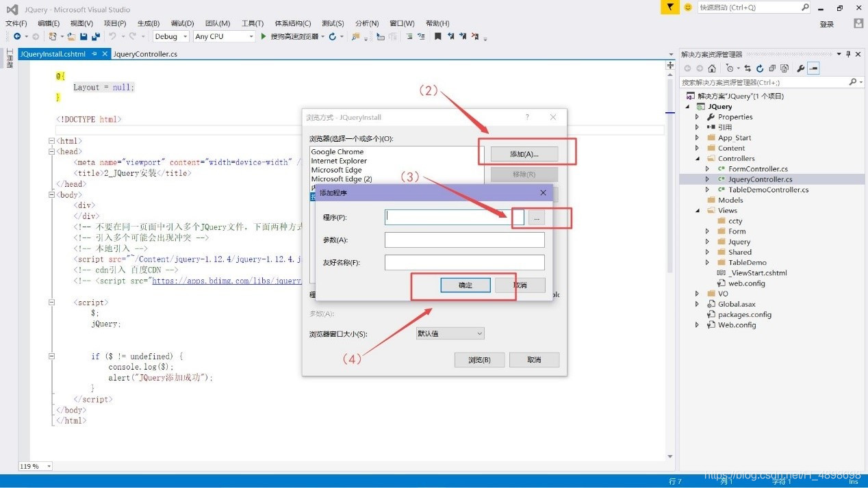Uncomment selected lines toolbar icon
This screenshot has height=488, width=868.
[x=422, y=36]
